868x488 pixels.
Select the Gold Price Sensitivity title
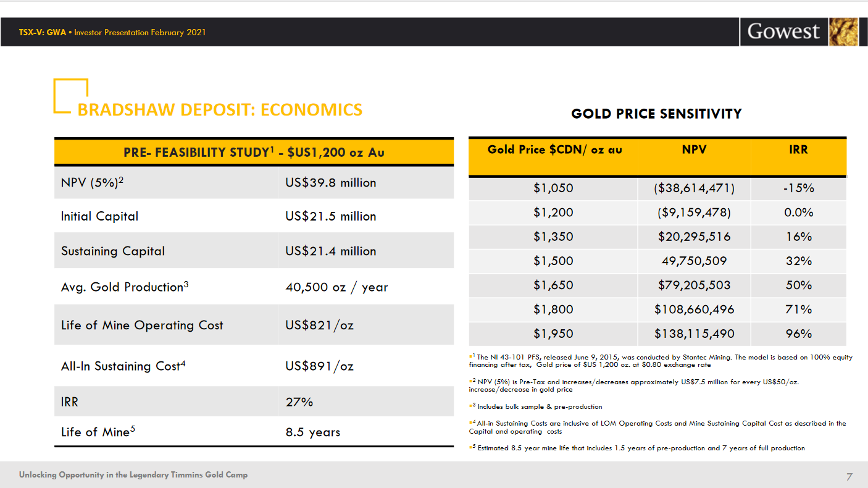click(x=656, y=114)
